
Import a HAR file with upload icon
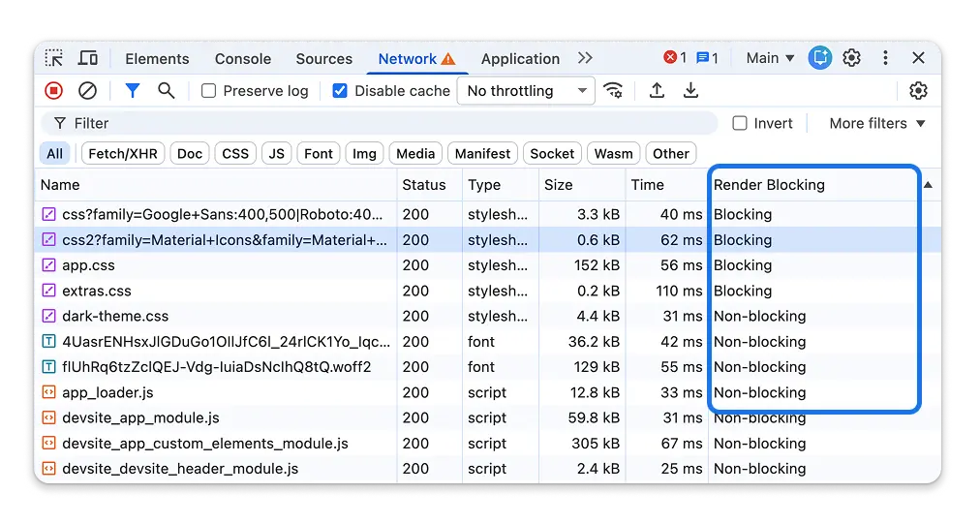657,91
